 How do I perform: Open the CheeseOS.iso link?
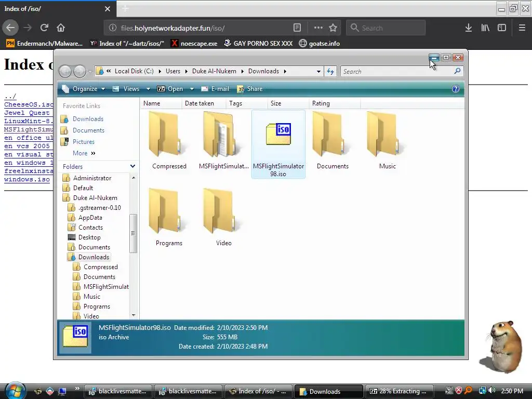point(29,104)
